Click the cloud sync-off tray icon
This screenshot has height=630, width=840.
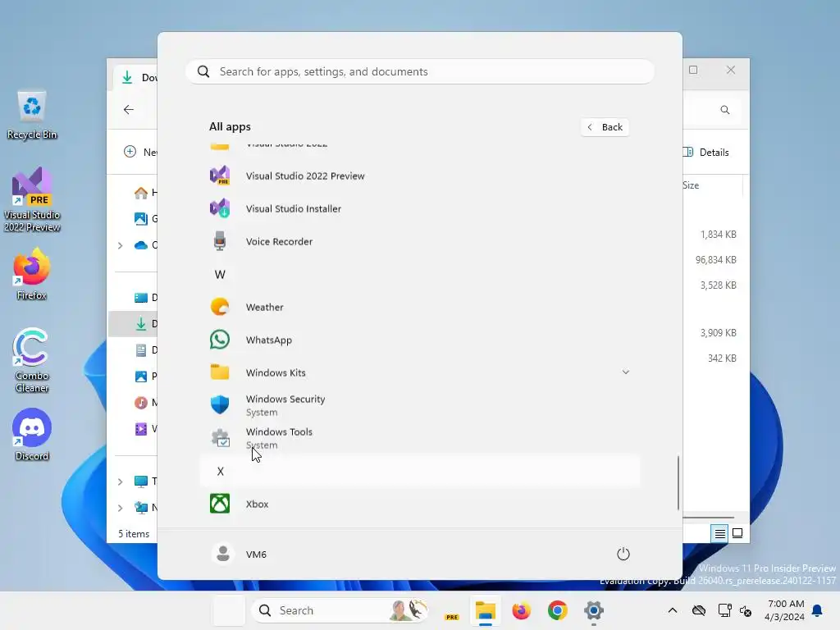click(699, 610)
